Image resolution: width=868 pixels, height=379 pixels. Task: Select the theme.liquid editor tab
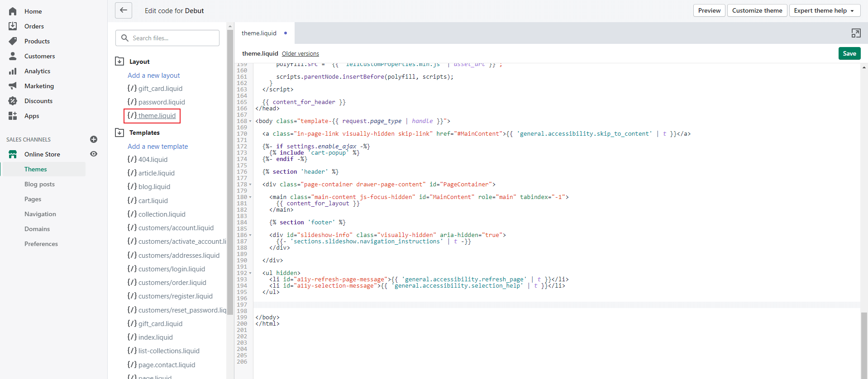click(264, 33)
